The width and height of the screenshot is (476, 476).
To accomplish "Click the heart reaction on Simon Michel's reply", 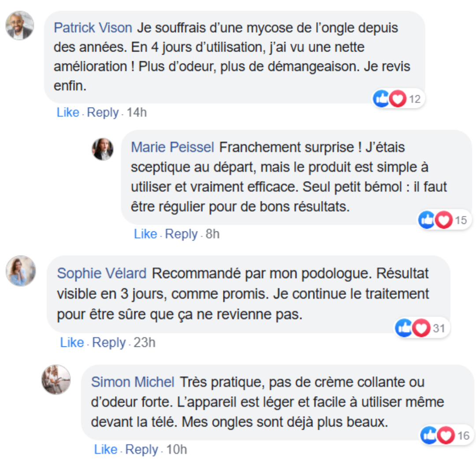I will 446,435.
